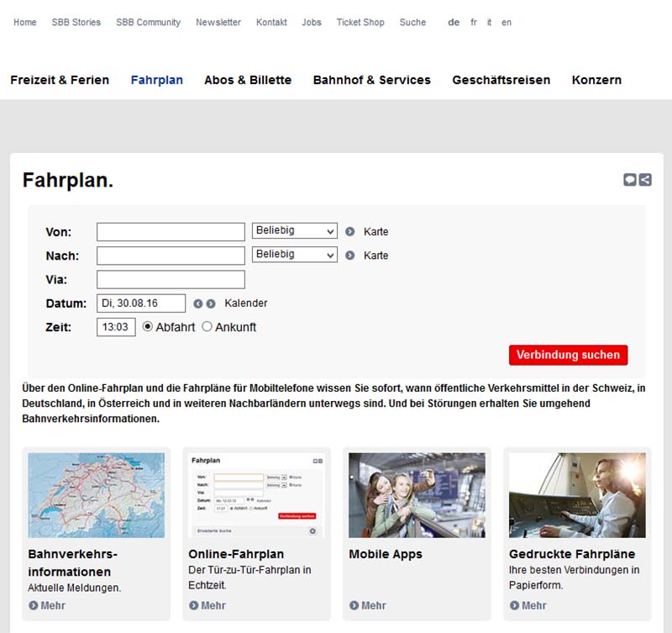Screen dimensions: 672x633
Task: Open the Kalender date picker
Action: click(x=245, y=303)
